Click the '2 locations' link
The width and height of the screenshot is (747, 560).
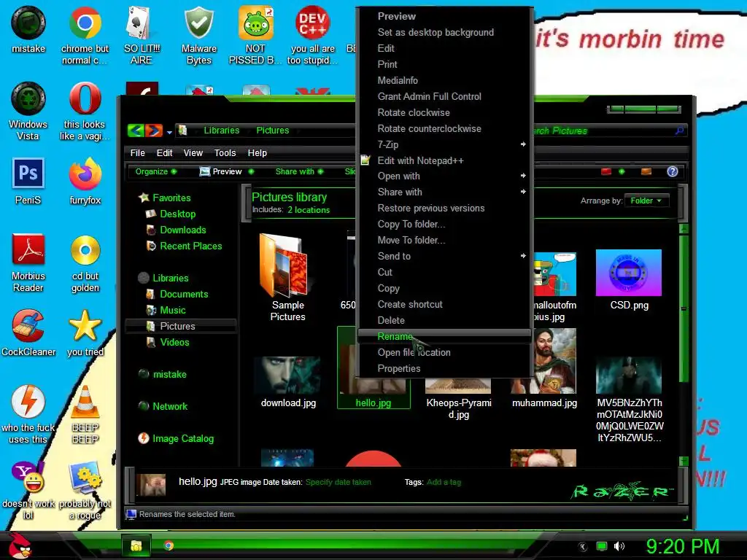click(x=309, y=210)
